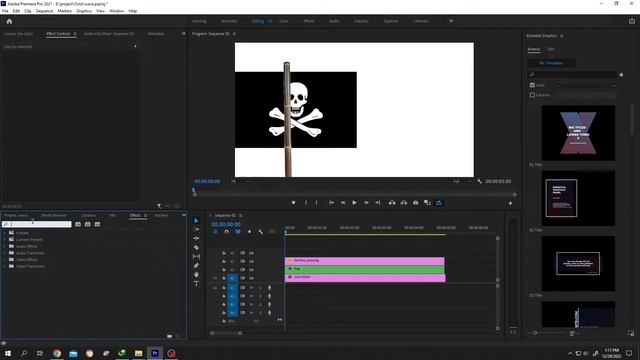Screen dimensions: 640x360
Task: Open the Windows Start menu
Action: [x=8, y=353]
